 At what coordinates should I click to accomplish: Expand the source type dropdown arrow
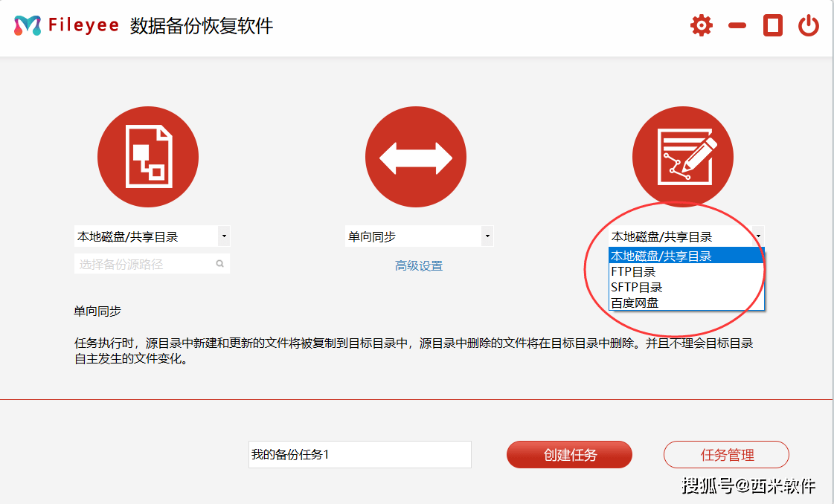224,236
